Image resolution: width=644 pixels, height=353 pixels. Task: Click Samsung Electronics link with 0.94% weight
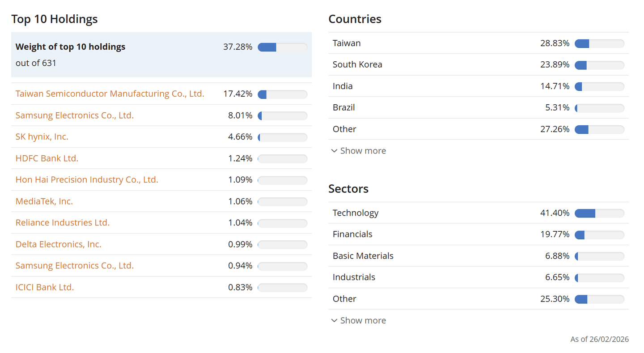pyautogui.click(x=74, y=266)
